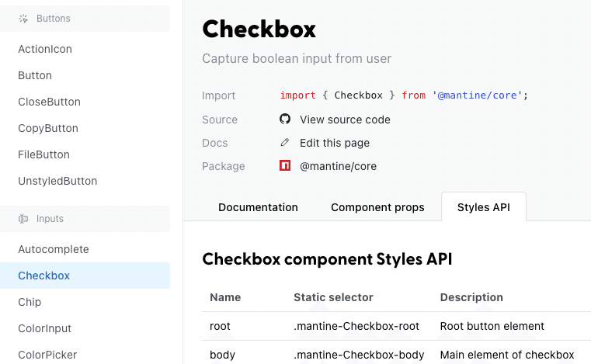Open the @mantine/core package link
The height and width of the screenshot is (364, 591).
(338, 166)
